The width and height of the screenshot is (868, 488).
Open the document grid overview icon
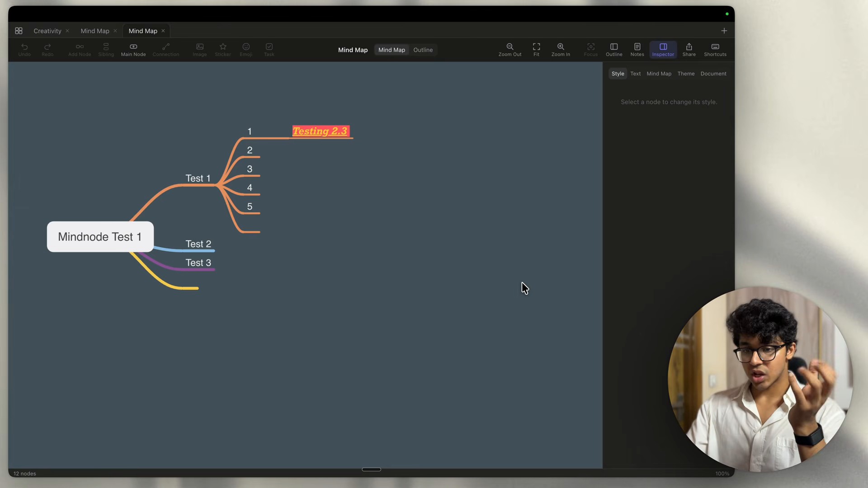19,31
